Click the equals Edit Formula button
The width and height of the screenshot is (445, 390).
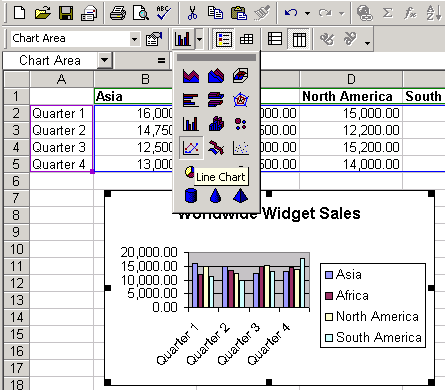tap(161, 60)
